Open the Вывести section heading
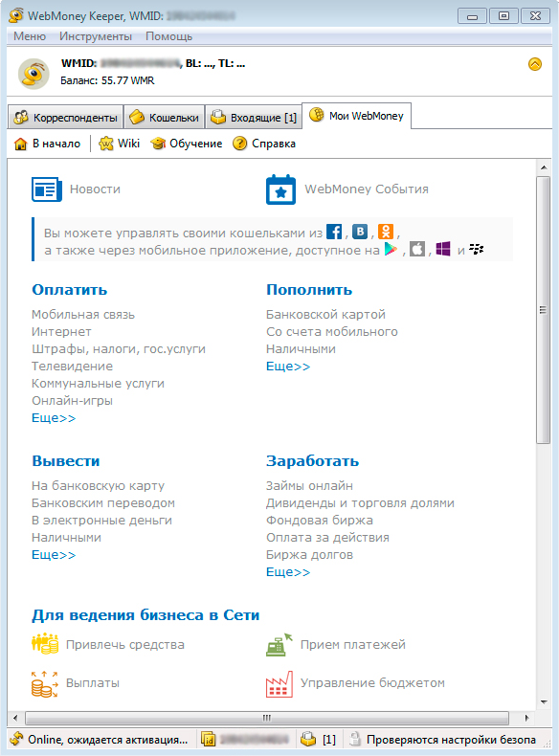Image resolution: width=559 pixels, height=756 pixels. click(x=66, y=461)
